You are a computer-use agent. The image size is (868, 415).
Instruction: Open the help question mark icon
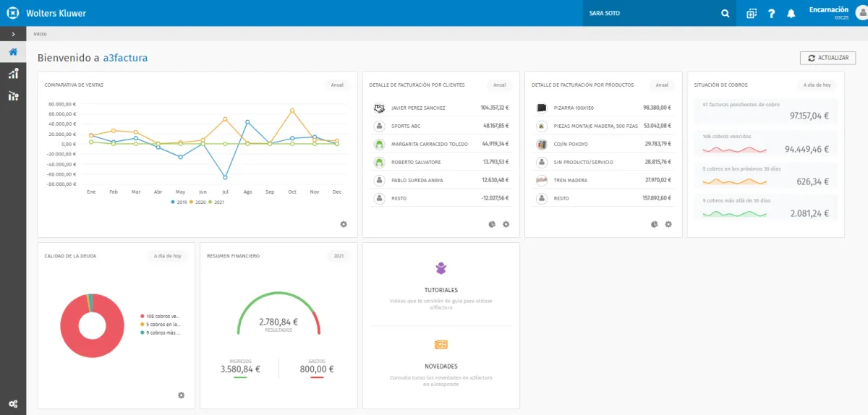[x=772, y=13]
